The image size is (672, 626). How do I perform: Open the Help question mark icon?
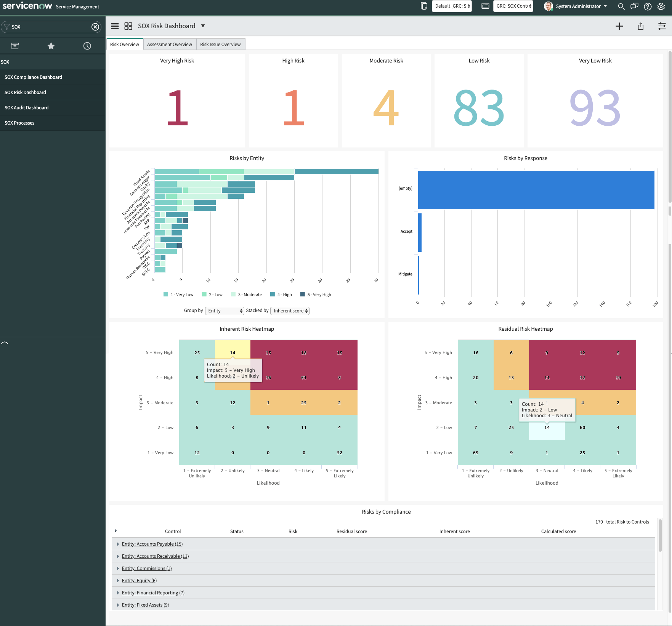648,6
